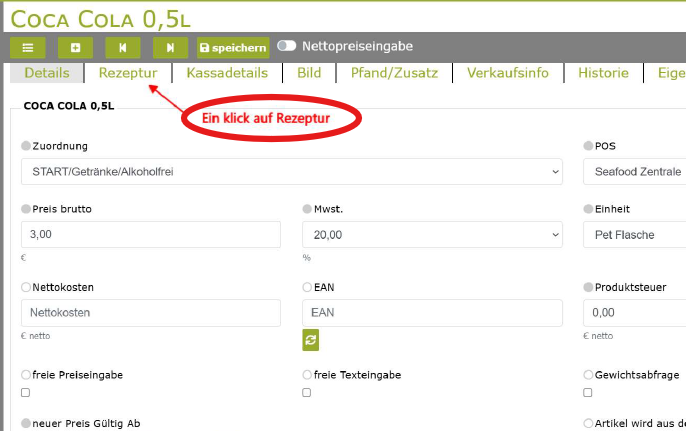Image resolution: width=686 pixels, height=431 pixels.
Task: Switch to the Details tab
Action: pyautogui.click(x=47, y=73)
